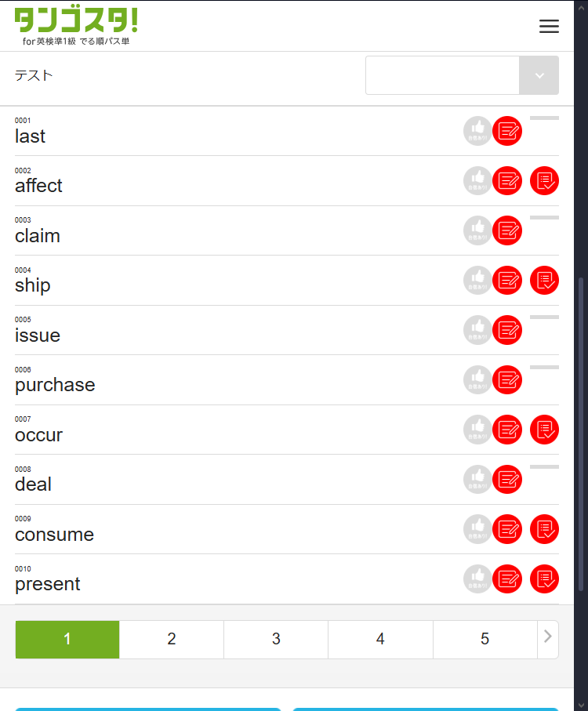
Task: Go to page 2 of the word list
Action: [172, 640]
